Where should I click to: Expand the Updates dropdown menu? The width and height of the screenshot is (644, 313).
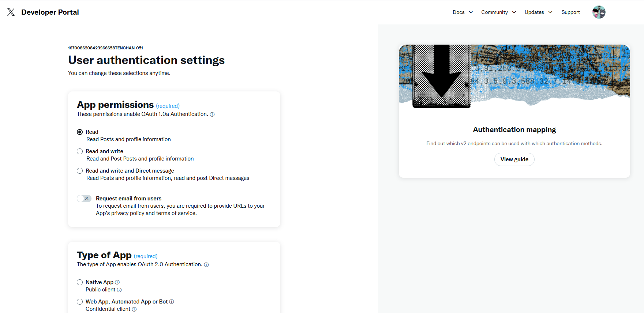click(x=538, y=12)
